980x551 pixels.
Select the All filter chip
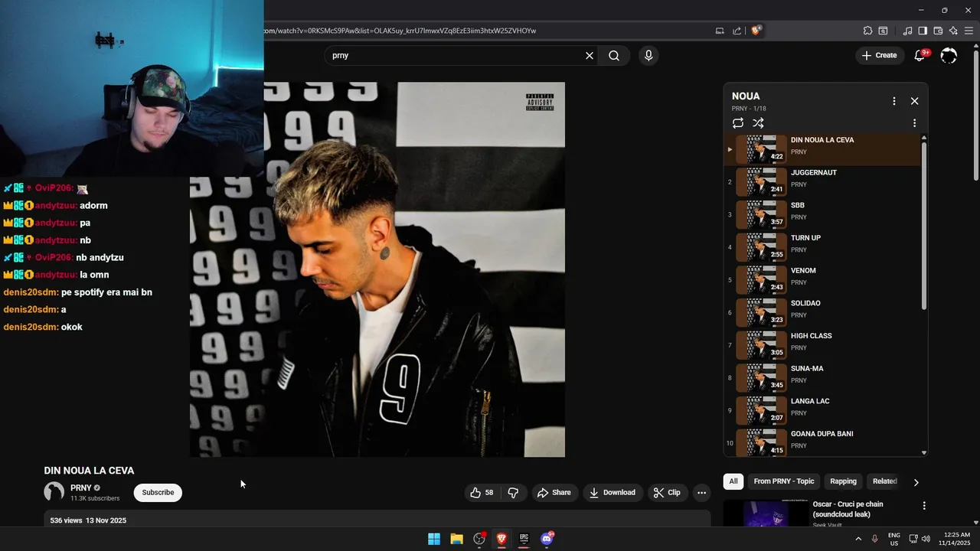point(733,481)
